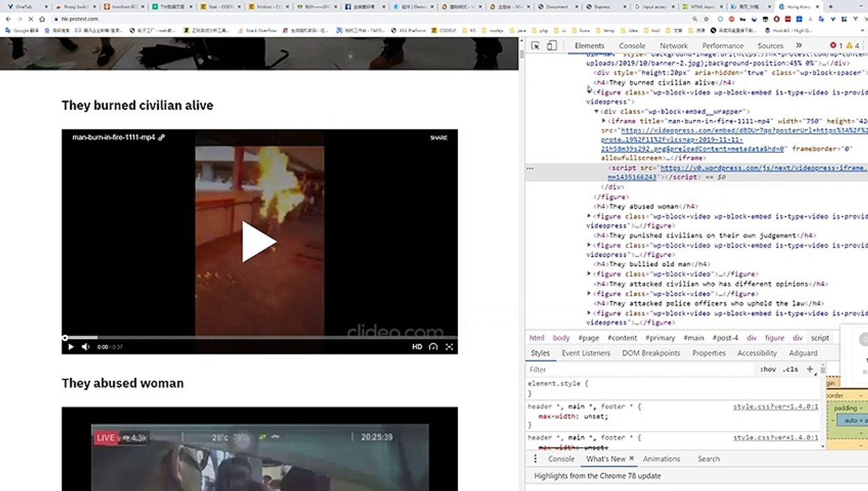Play the burn video using center play button
The image size is (868, 491).
point(259,241)
